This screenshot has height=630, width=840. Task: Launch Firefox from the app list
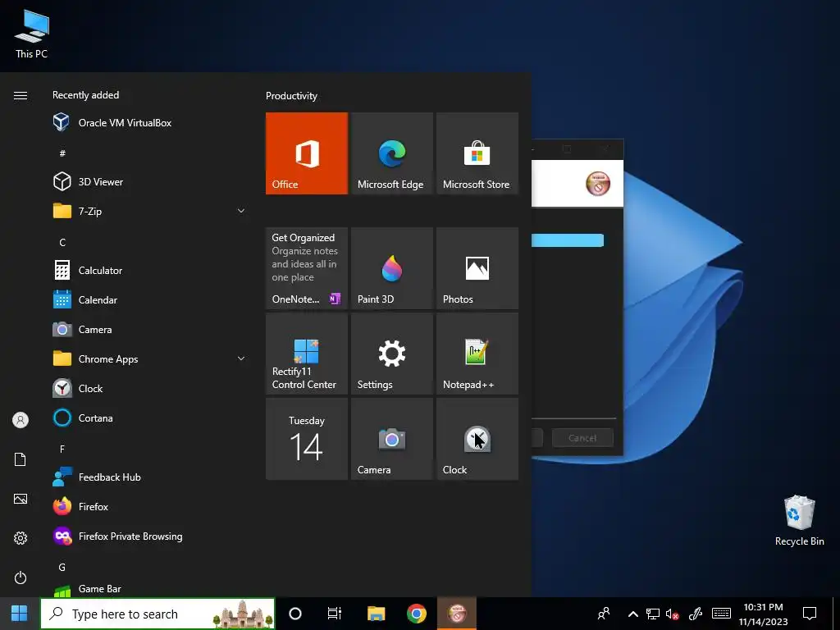[x=149, y=506]
